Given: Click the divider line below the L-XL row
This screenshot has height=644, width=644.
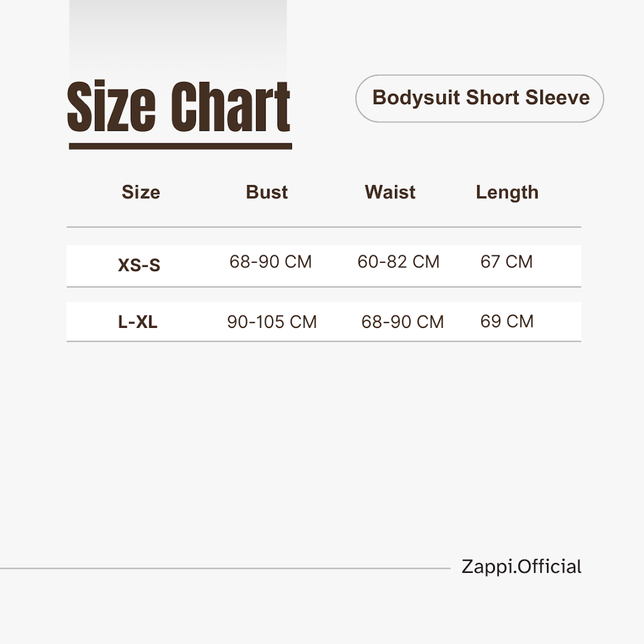Looking at the screenshot, I should pyautogui.click(x=324, y=341).
